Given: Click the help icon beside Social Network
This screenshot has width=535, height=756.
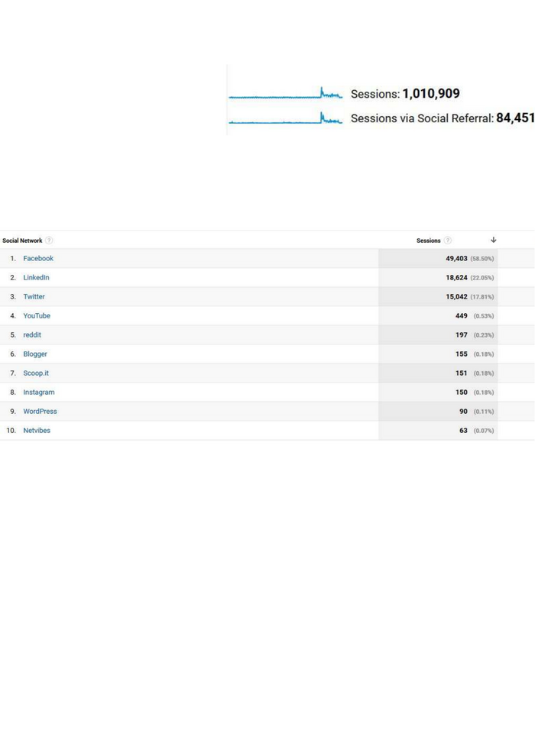Looking at the screenshot, I should click(x=49, y=241).
